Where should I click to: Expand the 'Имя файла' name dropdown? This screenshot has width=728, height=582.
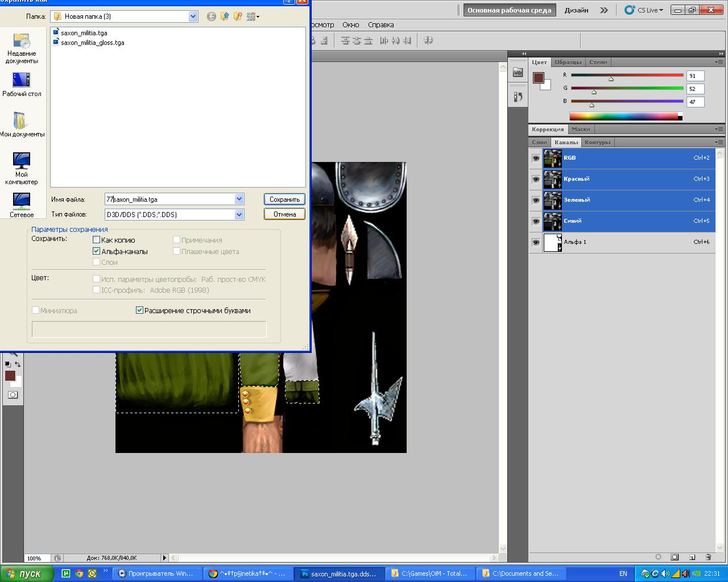[239, 199]
